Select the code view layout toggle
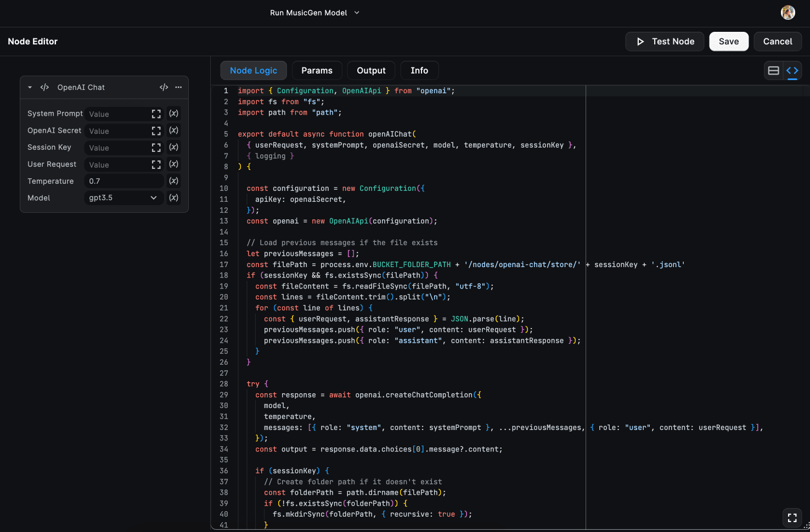 (x=792, y=70)
